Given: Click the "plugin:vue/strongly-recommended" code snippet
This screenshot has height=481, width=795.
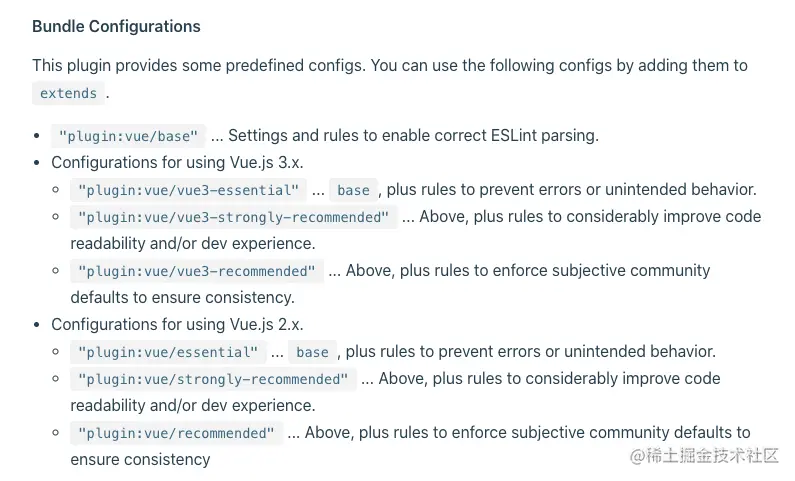Looking at the screenshot, I should click(x=213, y=379).
